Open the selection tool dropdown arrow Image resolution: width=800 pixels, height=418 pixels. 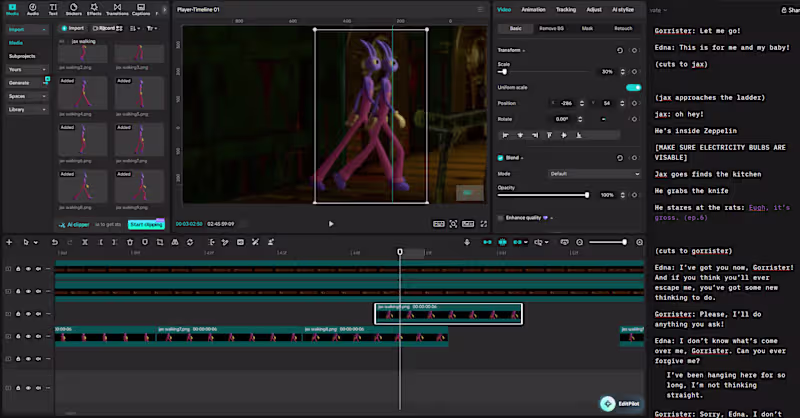click(x=36, y=243)
